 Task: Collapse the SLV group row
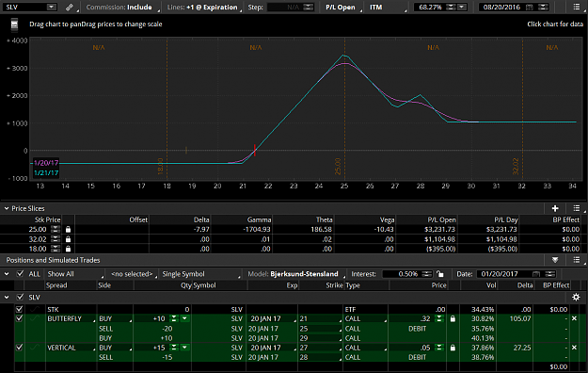(x=7, y=297)
